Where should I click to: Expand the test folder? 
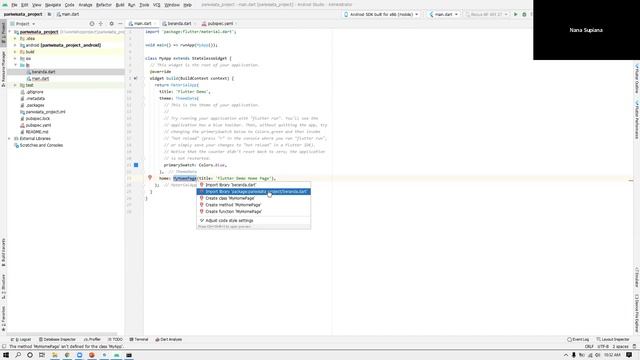tap(16, 85)
